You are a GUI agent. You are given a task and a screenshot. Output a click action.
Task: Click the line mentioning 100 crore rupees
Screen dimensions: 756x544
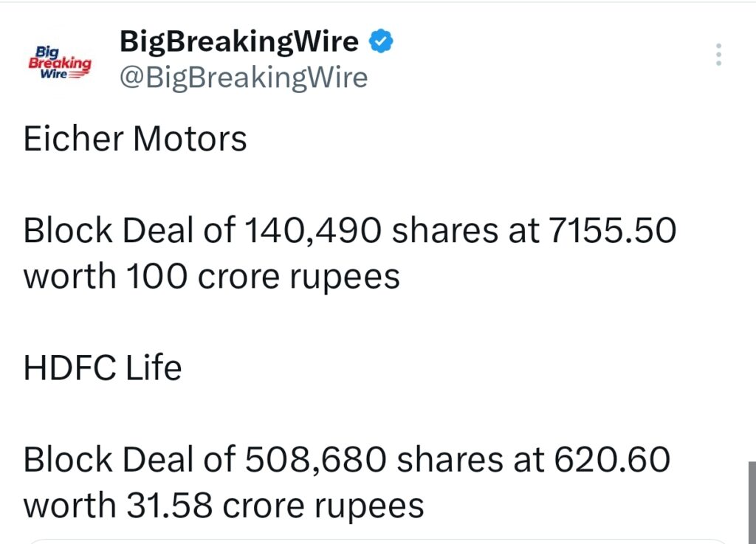pyautogui.click(x=211, y=276)
